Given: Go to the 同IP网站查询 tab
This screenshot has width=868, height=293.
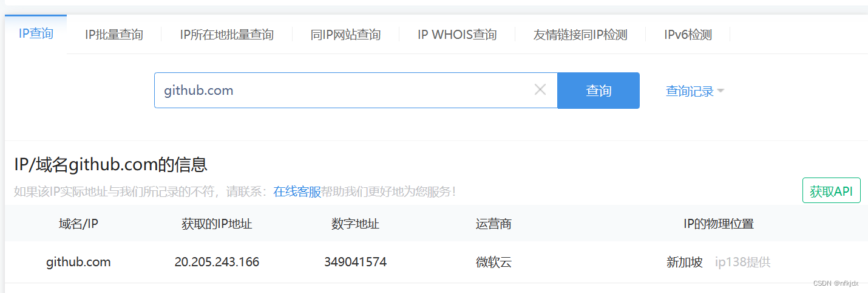Looking at the screenshot, I should click(345, 35).
